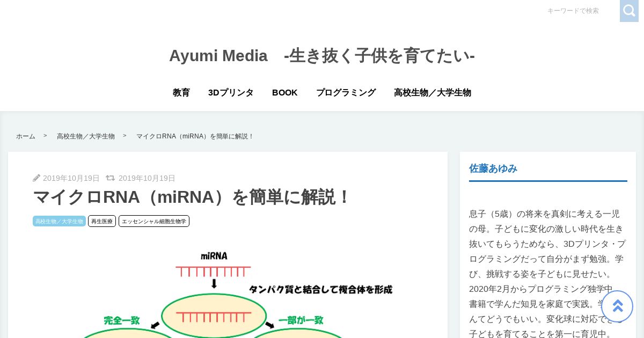Click the profile text starting 息子（5歳）

coord(547,274)
